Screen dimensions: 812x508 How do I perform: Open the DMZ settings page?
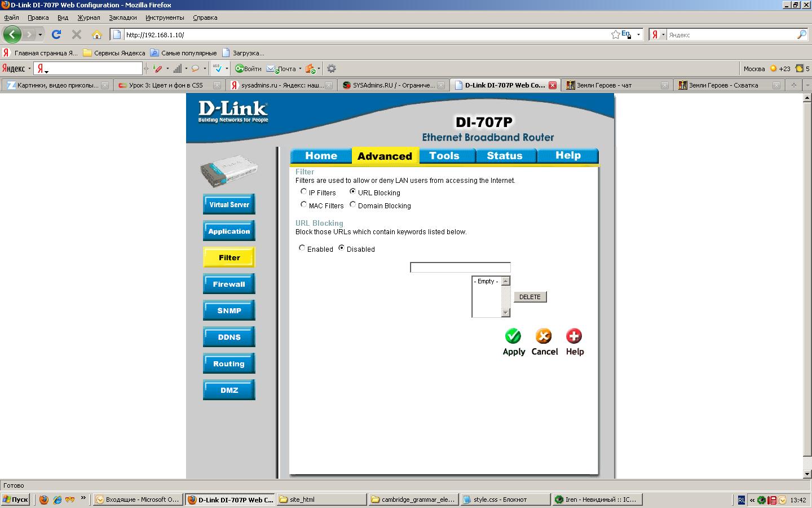pos(229,390)
